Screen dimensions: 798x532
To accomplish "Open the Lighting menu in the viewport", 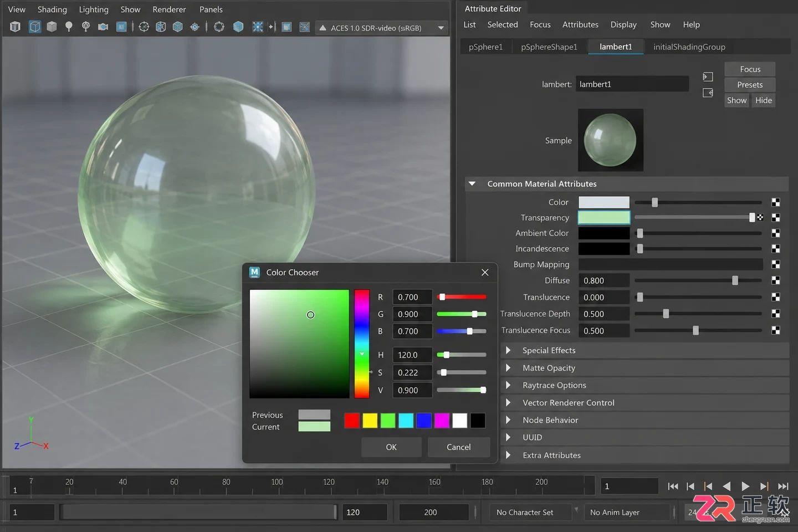I will point(94,9).
